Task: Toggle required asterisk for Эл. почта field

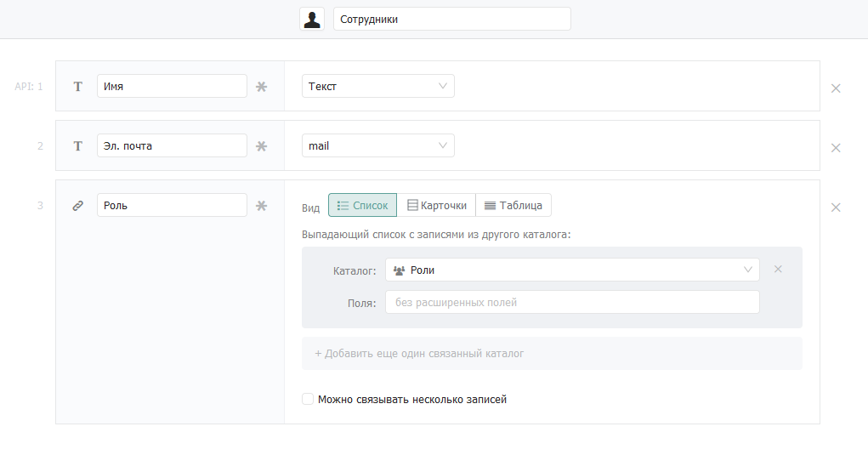Action: pos(261,146)
